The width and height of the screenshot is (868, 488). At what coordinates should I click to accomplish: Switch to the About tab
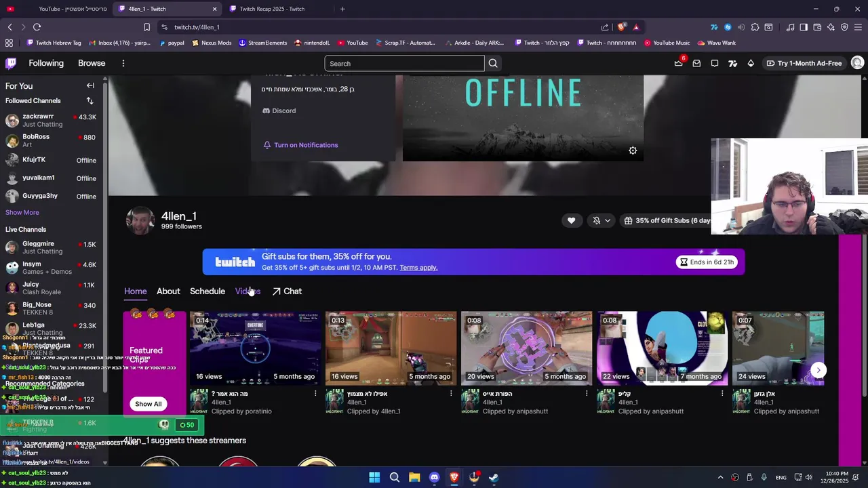pos(168,291)
